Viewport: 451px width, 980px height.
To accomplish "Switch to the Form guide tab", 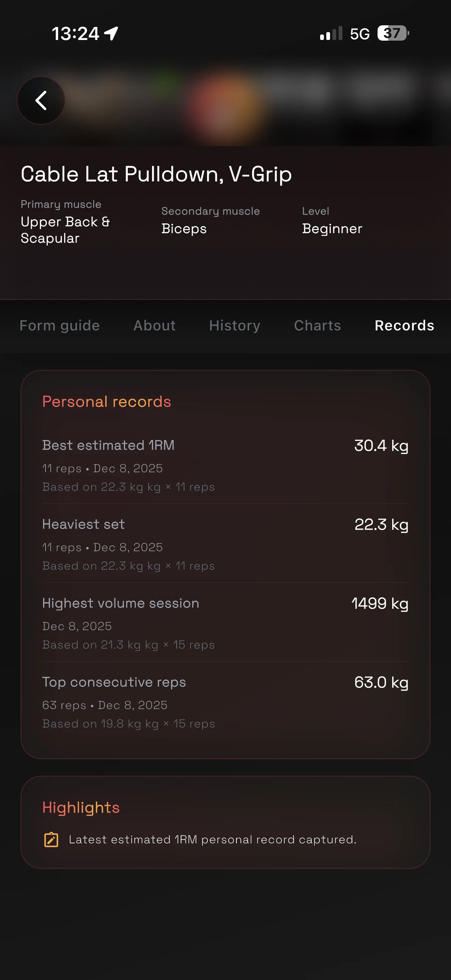I will pyautogui.click(x=60, y=325).
